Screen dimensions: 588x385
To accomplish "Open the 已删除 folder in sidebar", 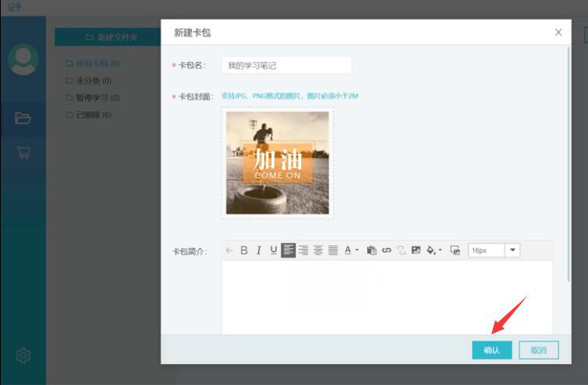I will tap(92, 115).
